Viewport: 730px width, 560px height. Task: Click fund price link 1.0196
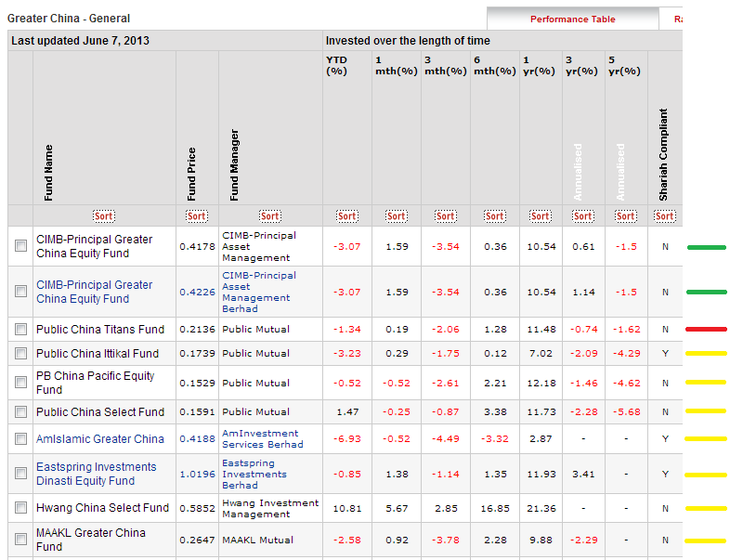(x=198, y=474)
